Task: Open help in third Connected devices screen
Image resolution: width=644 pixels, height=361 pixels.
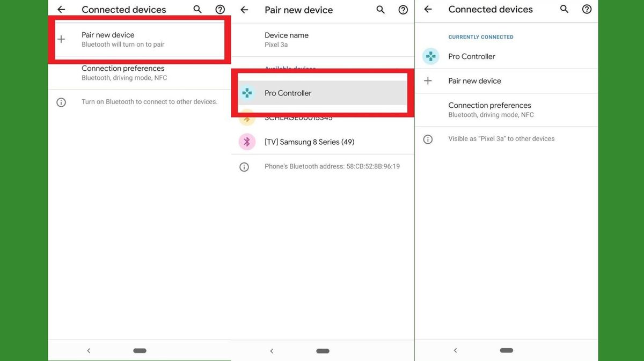Action: click(587, 10)
